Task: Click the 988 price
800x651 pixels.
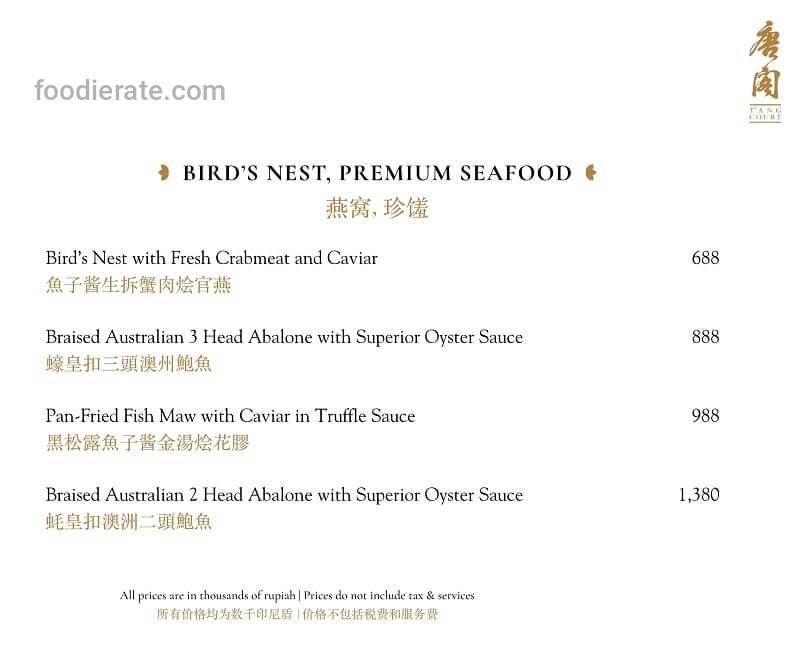Action: pos(705,416)
